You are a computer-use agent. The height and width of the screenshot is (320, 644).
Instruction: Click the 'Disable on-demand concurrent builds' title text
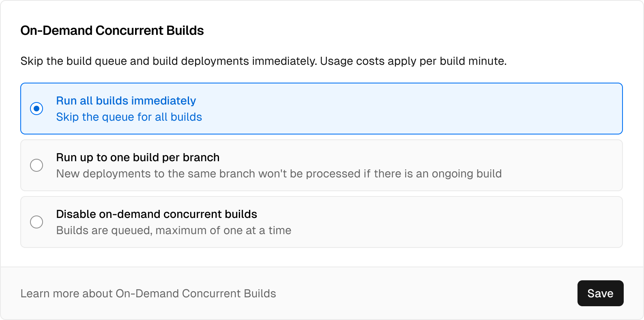click(x=157, y=214)
